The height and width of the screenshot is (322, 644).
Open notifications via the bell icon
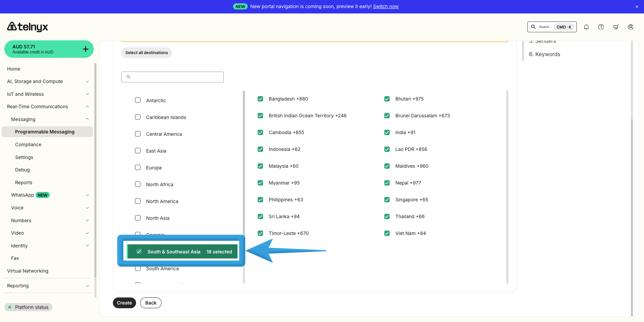586,27
